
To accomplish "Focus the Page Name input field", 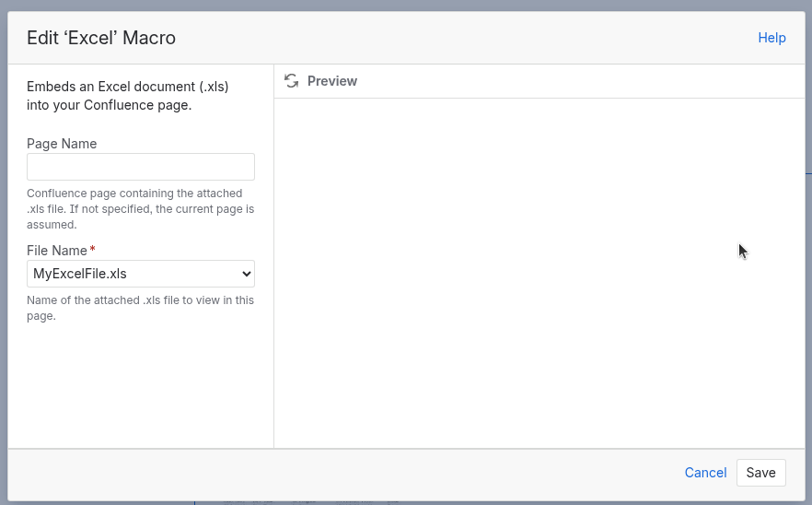I will pyautogui.click(x=141, y=167).
